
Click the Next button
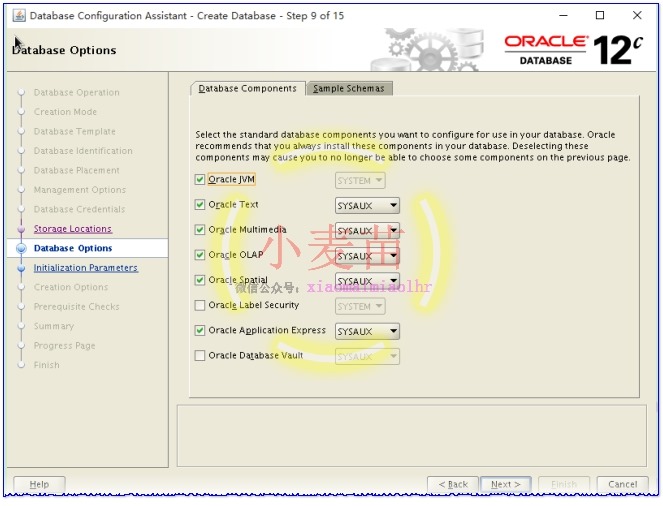(x=506, y=484)
